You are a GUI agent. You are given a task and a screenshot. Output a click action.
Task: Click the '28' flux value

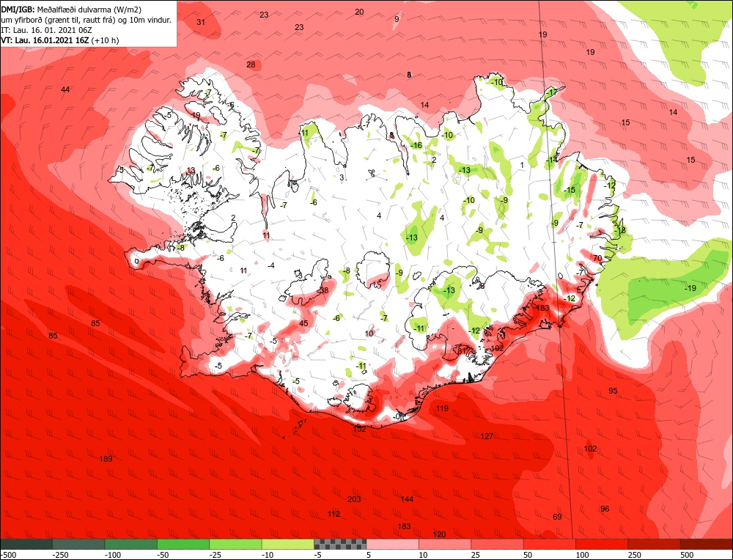pyautogui.click(x=251, y=65)
